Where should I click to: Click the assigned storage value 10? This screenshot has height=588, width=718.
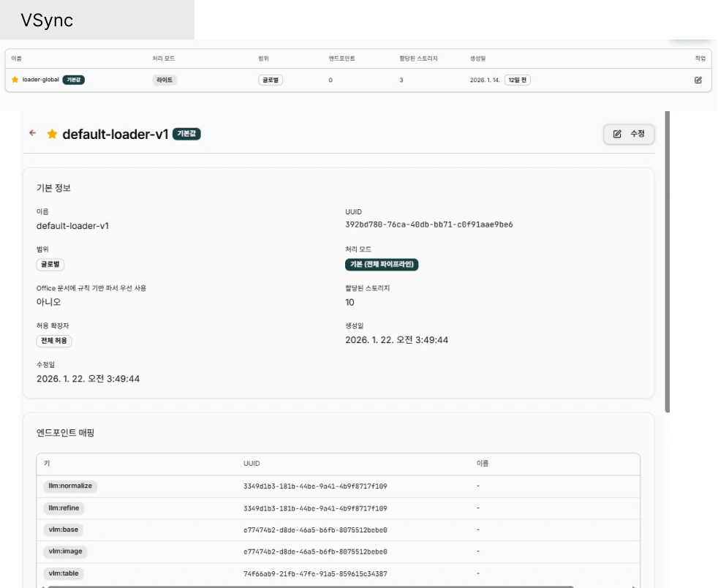[349, 302]
